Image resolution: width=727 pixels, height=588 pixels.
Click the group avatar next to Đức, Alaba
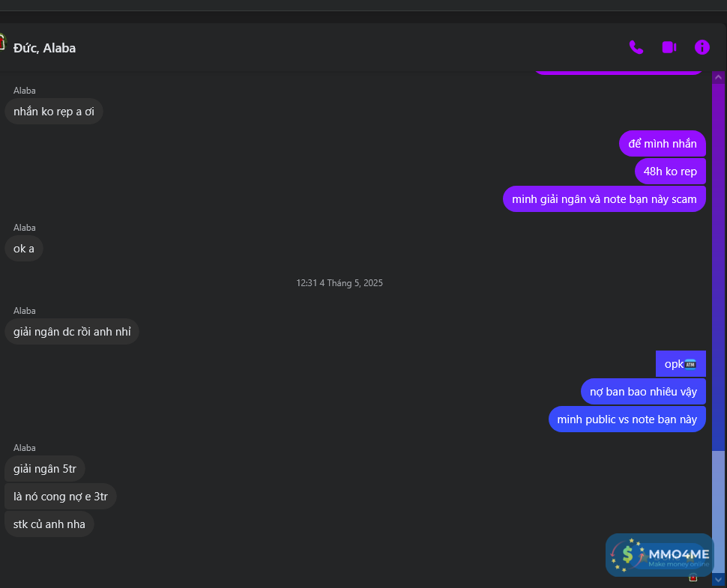(1, 42)
